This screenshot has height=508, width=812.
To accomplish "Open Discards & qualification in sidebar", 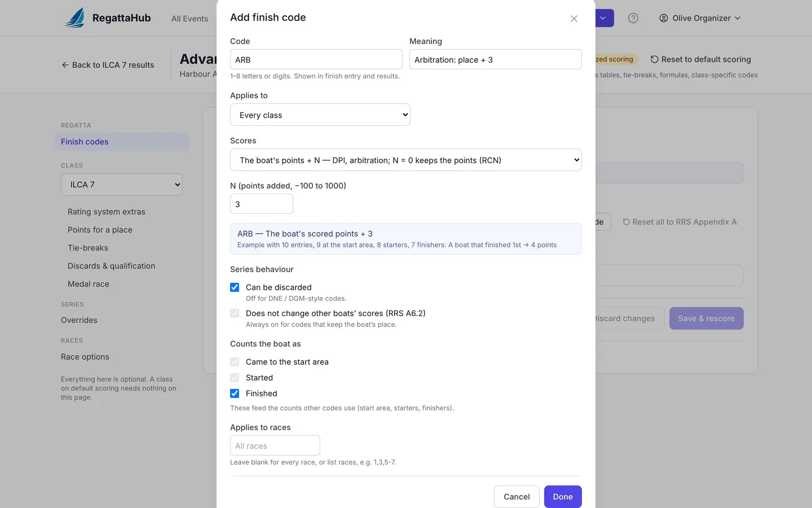I will 111,266.
